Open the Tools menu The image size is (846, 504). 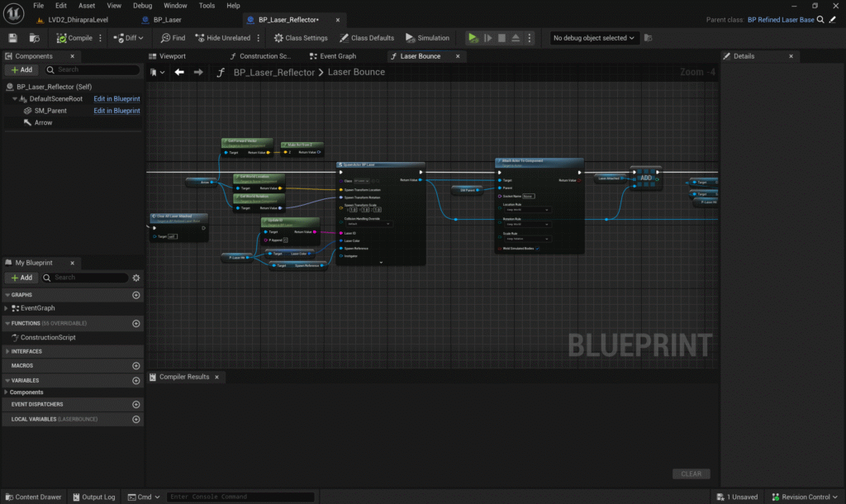[x=207, y=6]
